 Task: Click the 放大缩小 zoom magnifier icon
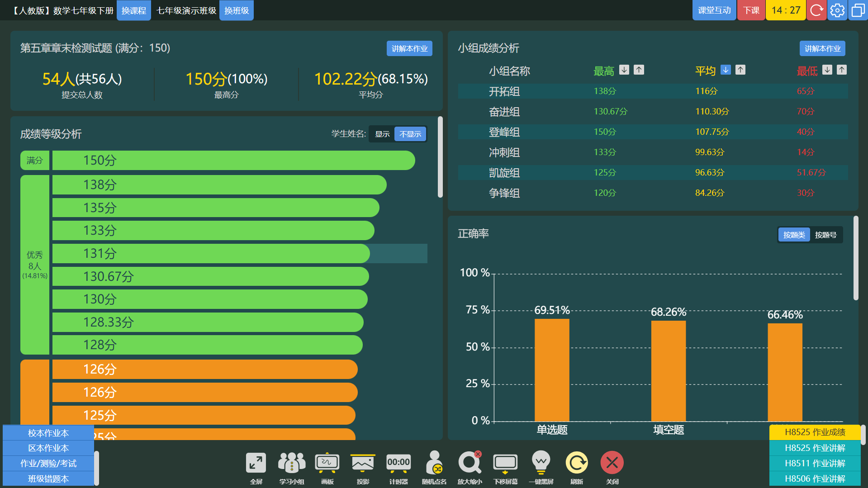[x=470, y=464]
